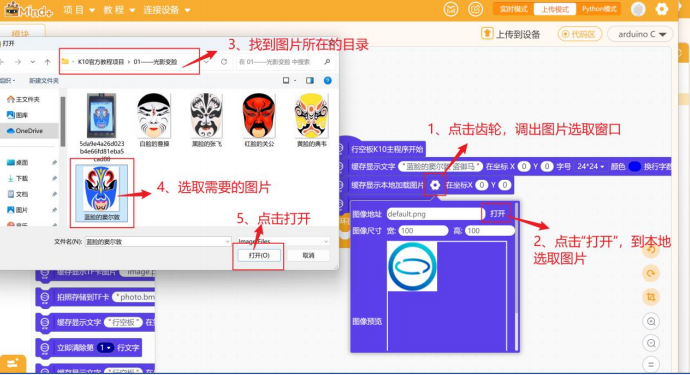Open file dialog help icon
Screen dimensions: 690x375
tap(327, 81)
